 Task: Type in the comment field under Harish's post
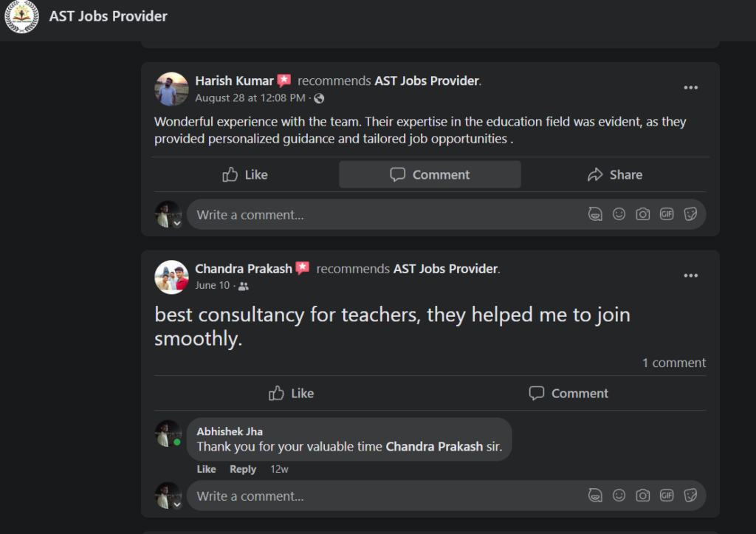(x=384, y=215)
